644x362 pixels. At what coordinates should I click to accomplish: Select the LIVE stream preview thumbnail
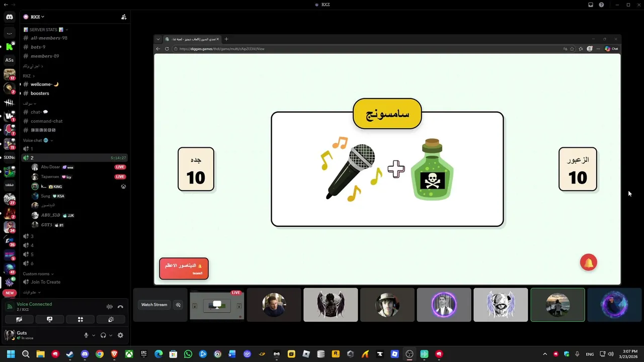pos(217,305)
